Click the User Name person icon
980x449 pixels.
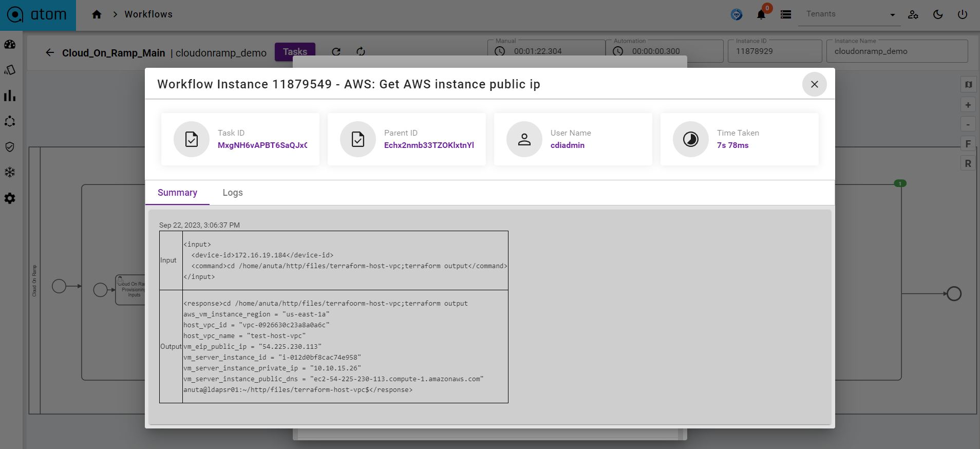[524, 139]
